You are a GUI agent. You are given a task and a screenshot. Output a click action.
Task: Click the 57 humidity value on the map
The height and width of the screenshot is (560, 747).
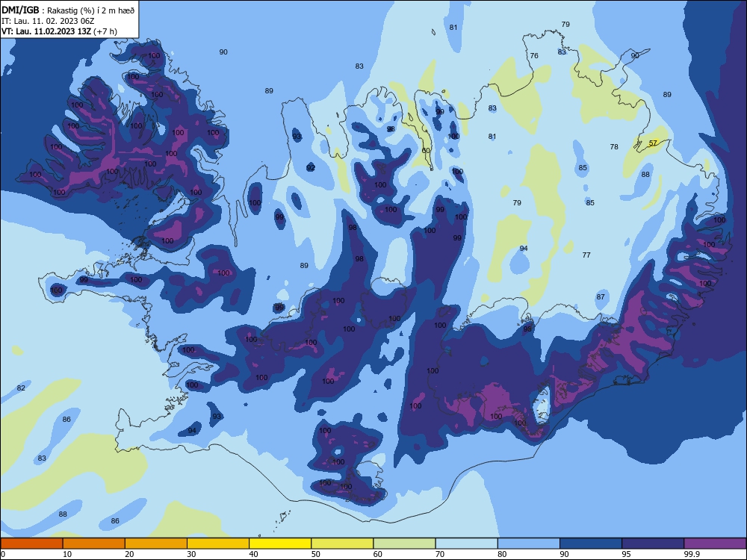[x=653, y=143]
